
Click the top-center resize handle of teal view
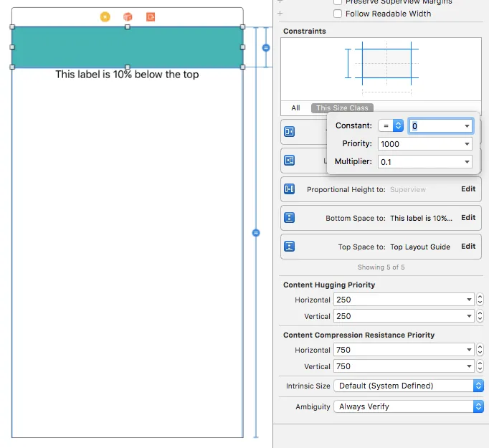[x=127, y=27]
